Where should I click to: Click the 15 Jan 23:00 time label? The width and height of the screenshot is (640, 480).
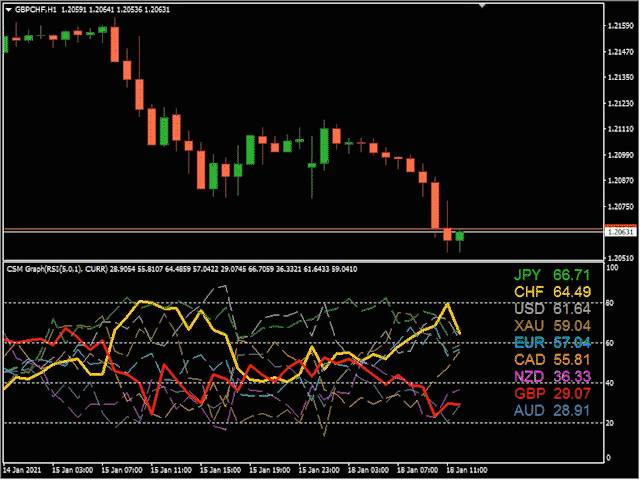click(x=319, y=470)
